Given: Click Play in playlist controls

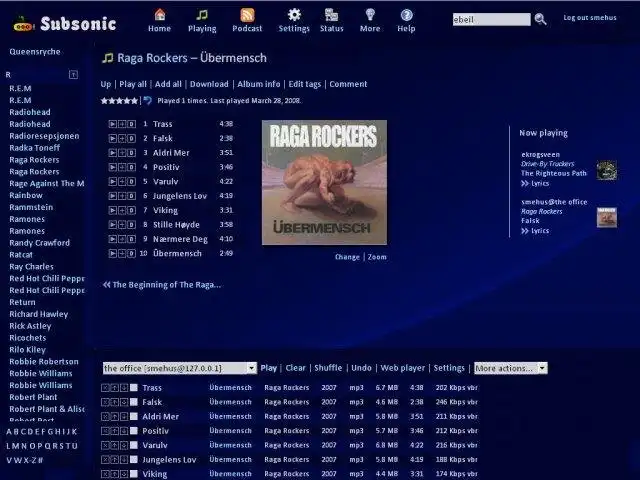Looking at the screenshot, I should pyautogui.click(x=269, y=368).
